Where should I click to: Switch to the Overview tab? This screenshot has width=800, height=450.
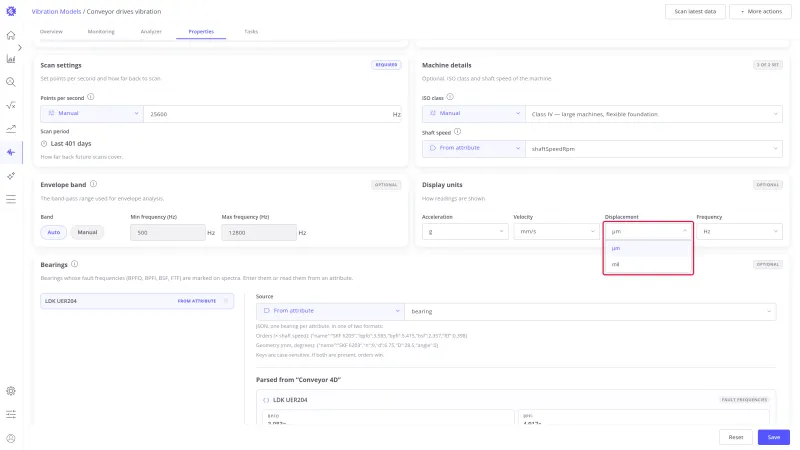pyautogui.click(x=51, y=32)
